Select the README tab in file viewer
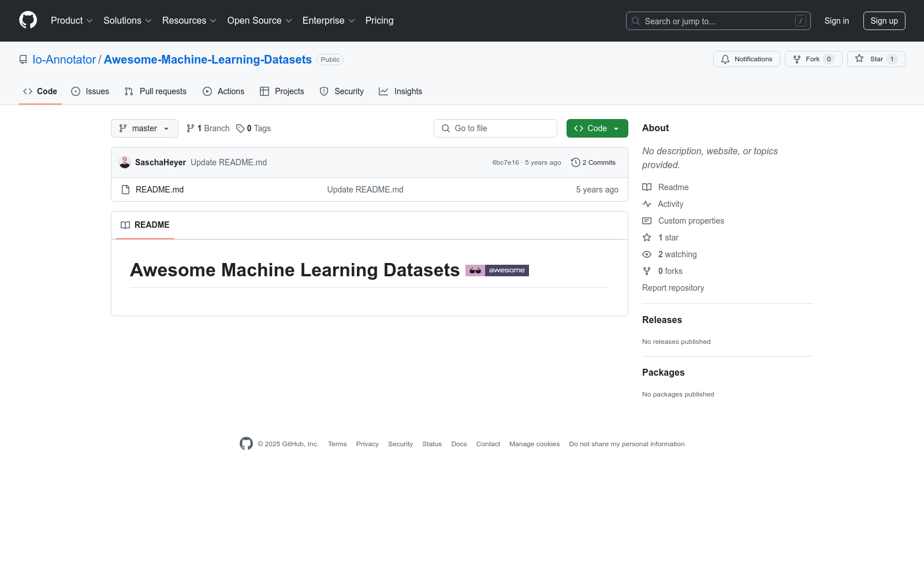Viewport: 924px width, 578px height. (145, 225)
